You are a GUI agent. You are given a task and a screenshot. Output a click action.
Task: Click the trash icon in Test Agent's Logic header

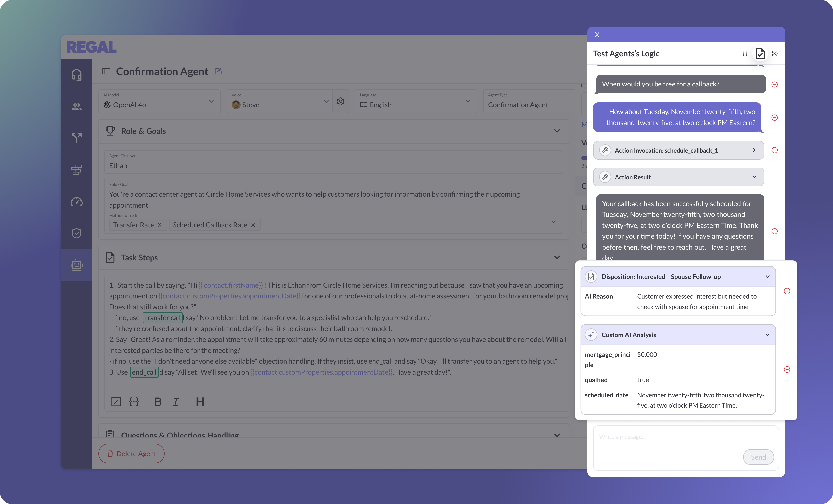tap(745, 53)
